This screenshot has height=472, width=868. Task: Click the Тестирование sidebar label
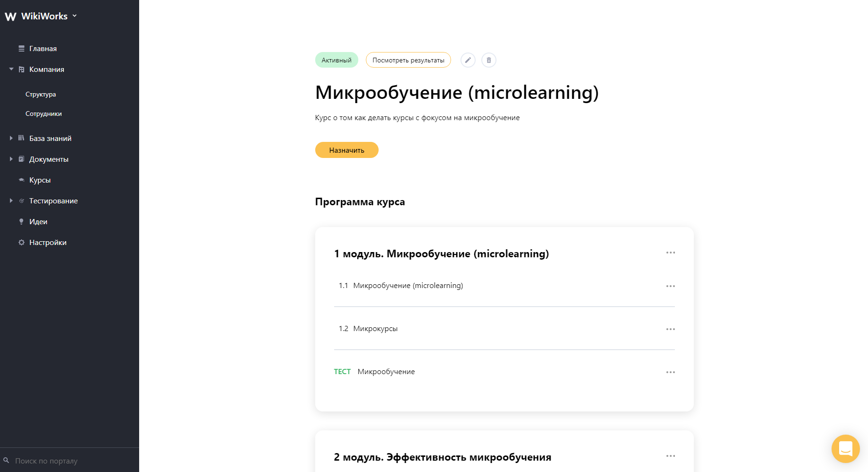(53, 201)
